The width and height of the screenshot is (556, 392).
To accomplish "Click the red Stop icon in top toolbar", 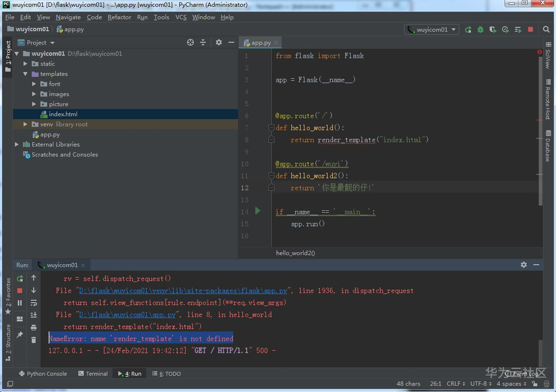I will pyautogui.click(x=531, y=30).
